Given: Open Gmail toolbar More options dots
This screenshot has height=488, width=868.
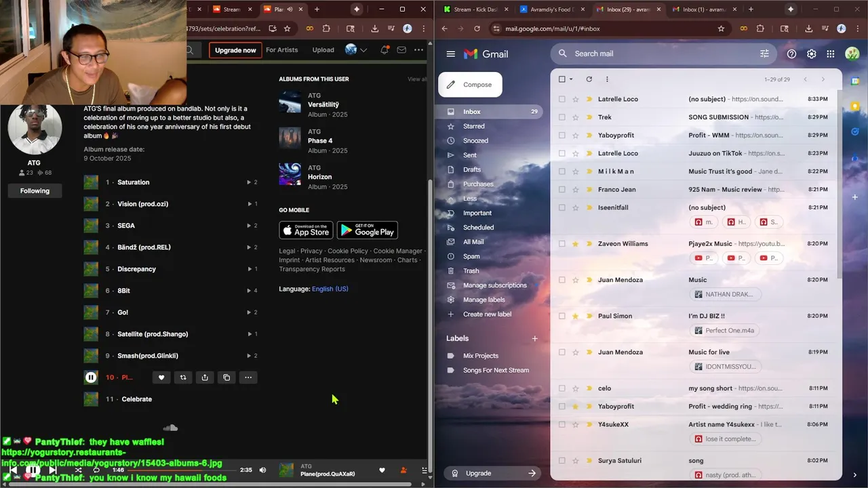Looking at the screenshot, I should tap(607, 79).
